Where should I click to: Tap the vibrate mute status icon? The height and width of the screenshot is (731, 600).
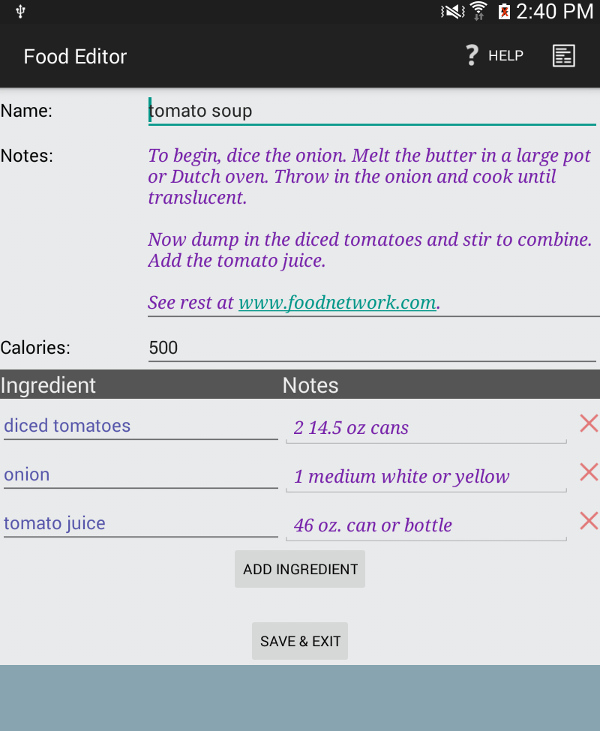click(x=453, y=11)
